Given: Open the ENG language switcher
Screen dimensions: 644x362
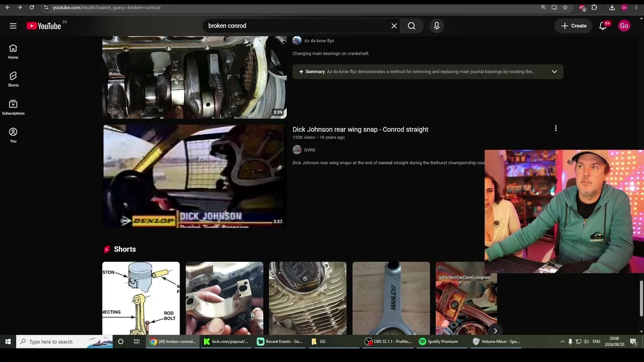Looking at the screenshot, I should (x=596, y=342).
